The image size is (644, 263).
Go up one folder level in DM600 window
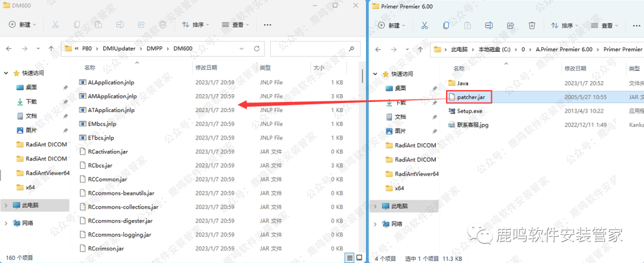click(51, 48)
